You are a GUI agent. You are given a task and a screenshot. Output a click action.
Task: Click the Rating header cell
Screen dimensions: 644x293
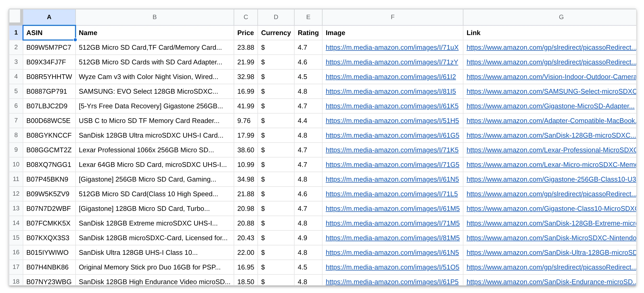point(308,33)
